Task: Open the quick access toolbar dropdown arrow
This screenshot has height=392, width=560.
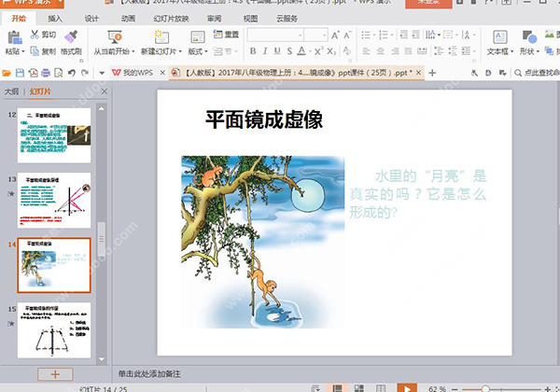Action: coord(102,73)
